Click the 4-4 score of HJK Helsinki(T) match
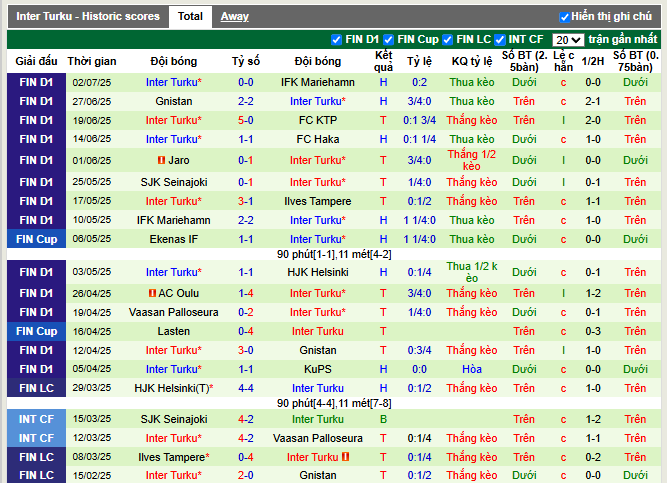The image size is (667, 483). [x=246, y=388]
